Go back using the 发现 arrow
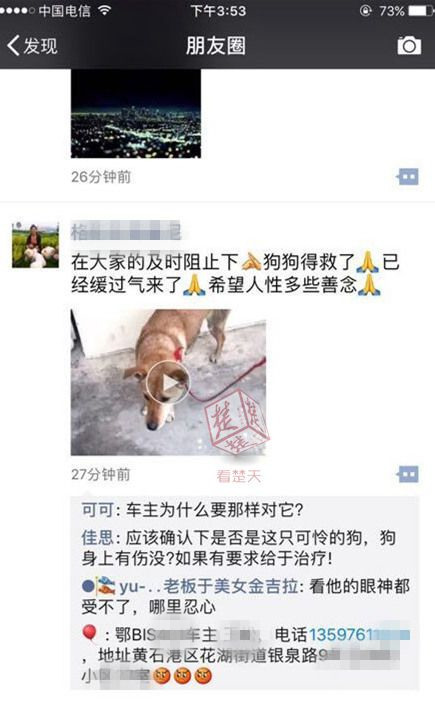 click(x=32, y=46)
